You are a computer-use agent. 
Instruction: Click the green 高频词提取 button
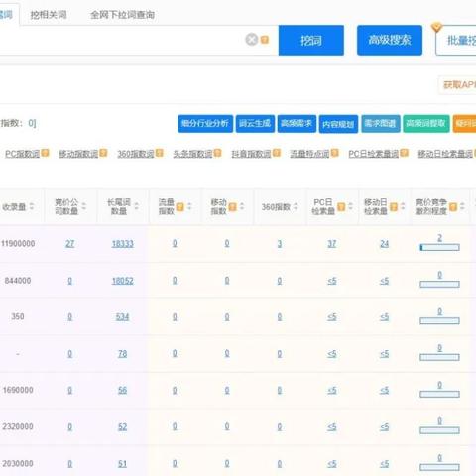(x=426, y=124)
